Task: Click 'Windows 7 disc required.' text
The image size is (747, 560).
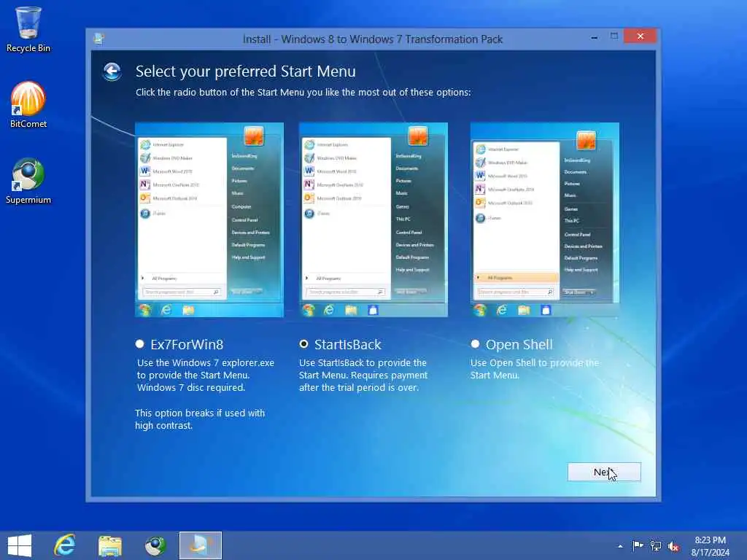Action: (191, 388)
